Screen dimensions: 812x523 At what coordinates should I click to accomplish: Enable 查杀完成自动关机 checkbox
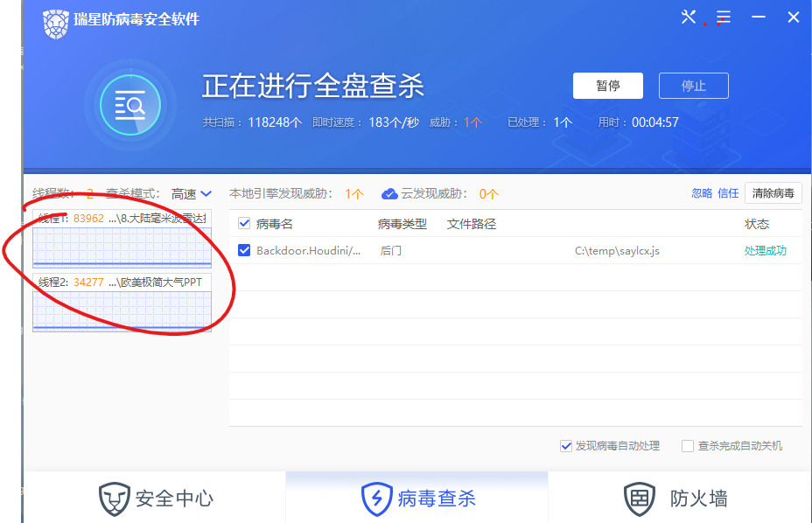688,446
